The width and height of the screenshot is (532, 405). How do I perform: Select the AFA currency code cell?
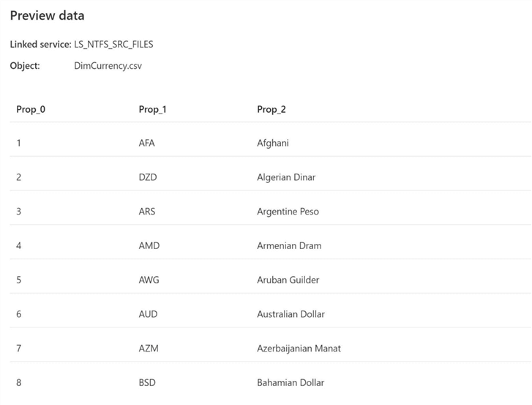[x=146, y=143]
